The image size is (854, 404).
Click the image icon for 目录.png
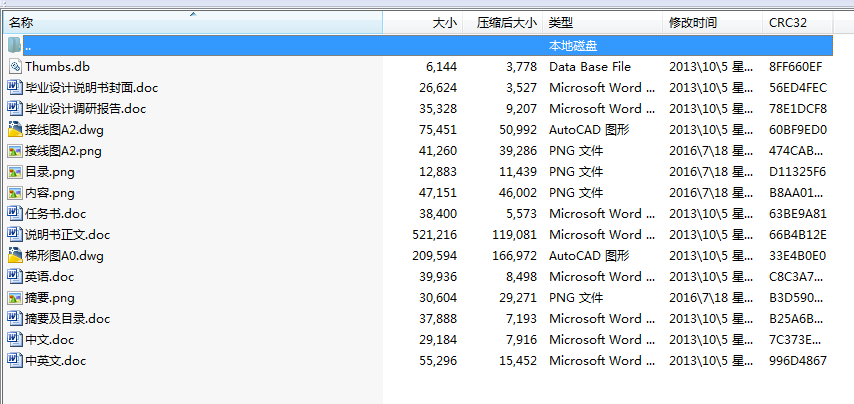coord(15,172)
